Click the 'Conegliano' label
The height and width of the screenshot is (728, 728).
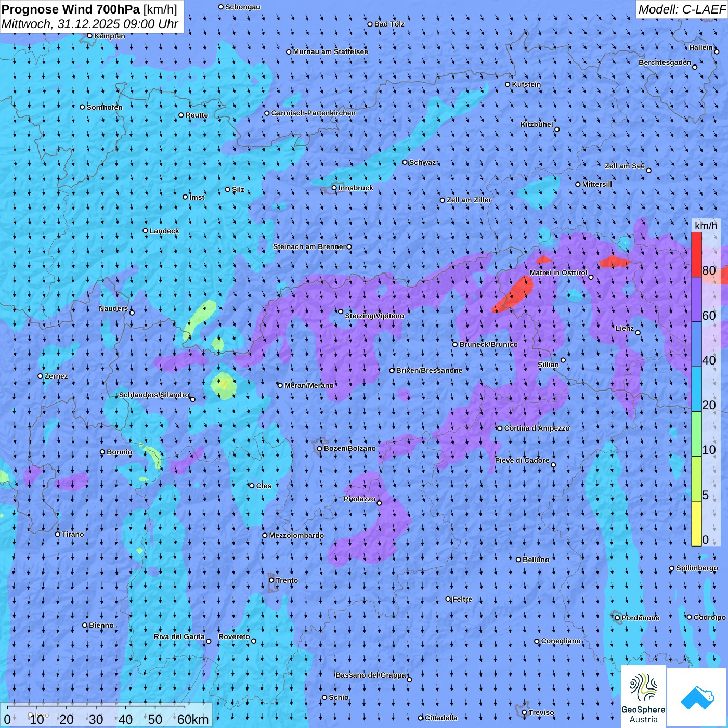pos(561,641)
